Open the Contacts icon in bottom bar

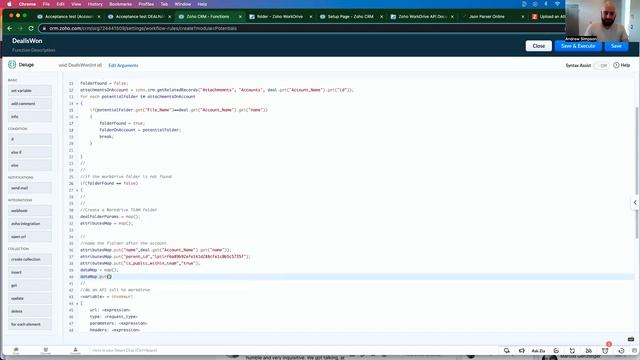click(75, 350)
